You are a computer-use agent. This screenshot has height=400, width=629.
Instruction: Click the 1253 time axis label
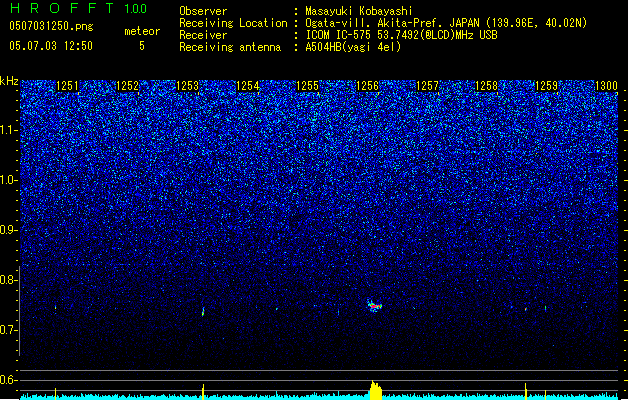pos(187,86)
